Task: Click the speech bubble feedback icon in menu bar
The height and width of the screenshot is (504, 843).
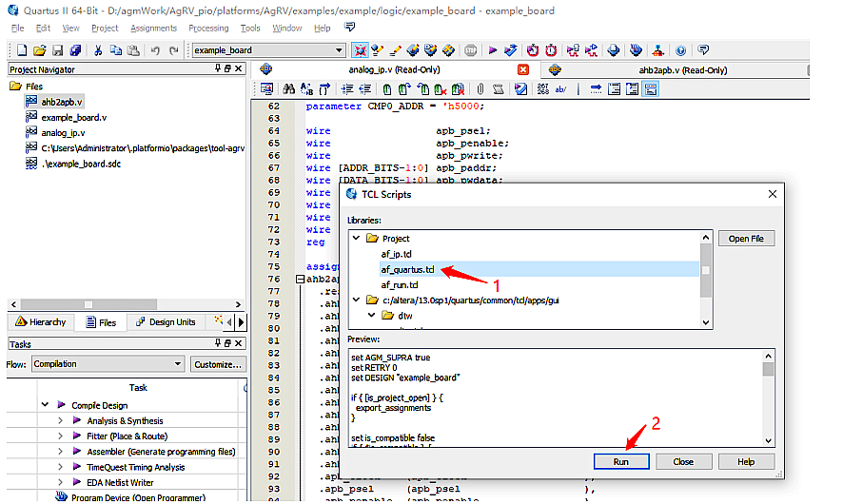Action: [349, 27]
